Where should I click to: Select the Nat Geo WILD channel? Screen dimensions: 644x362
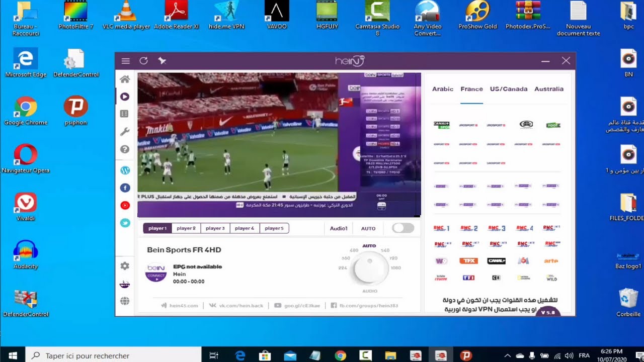tap(551, 278)
